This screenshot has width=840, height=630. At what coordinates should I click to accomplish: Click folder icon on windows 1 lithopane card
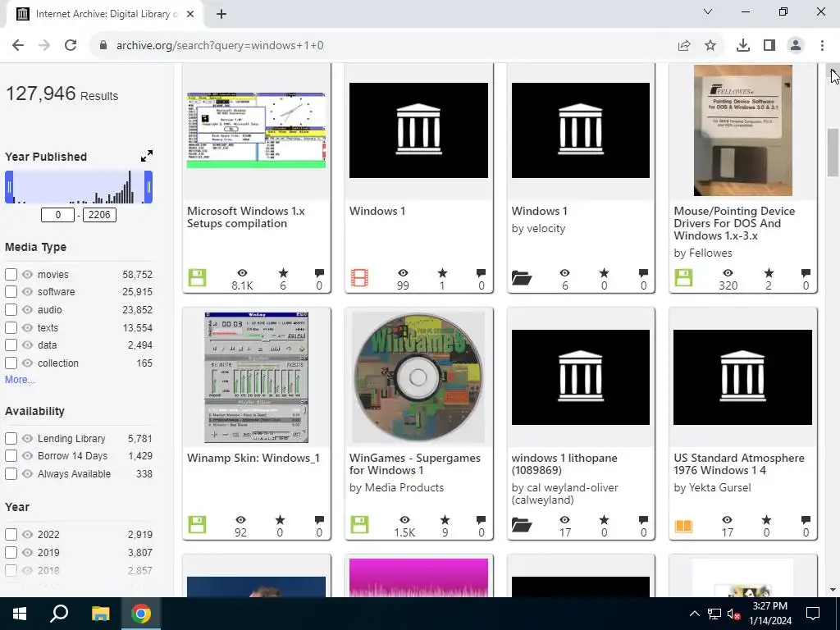(x=521, y=525)
